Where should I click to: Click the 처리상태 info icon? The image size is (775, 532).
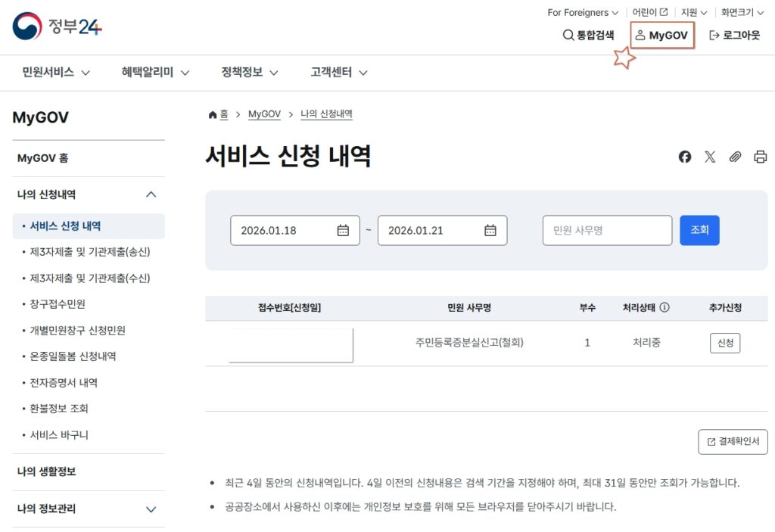[666, 308]
